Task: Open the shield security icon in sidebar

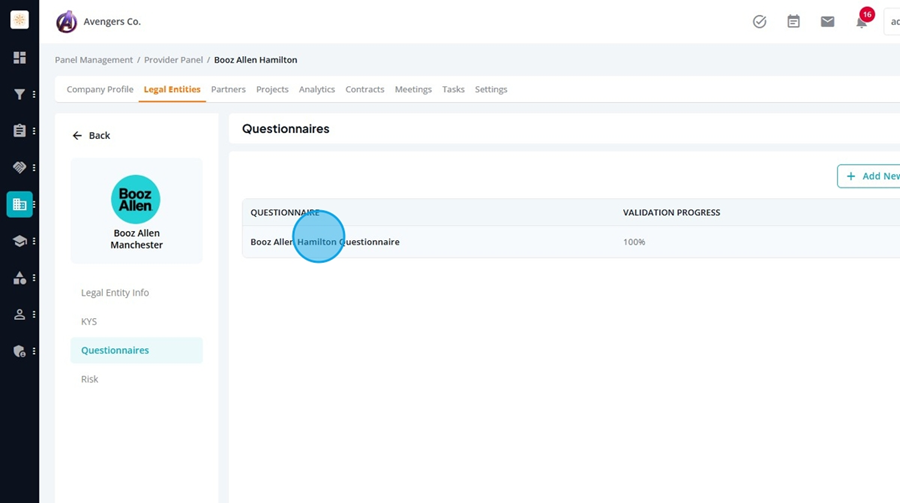Action: pos(20,351)
